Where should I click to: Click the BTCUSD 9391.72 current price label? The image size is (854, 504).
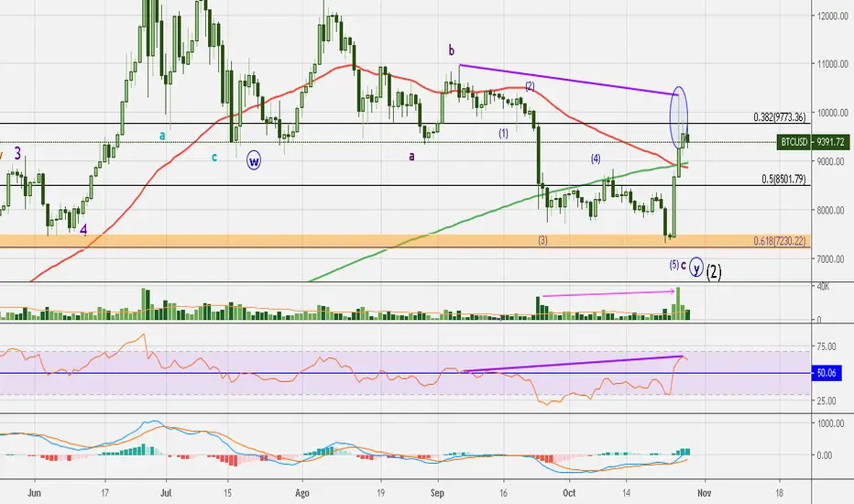(x=813, y=142)
